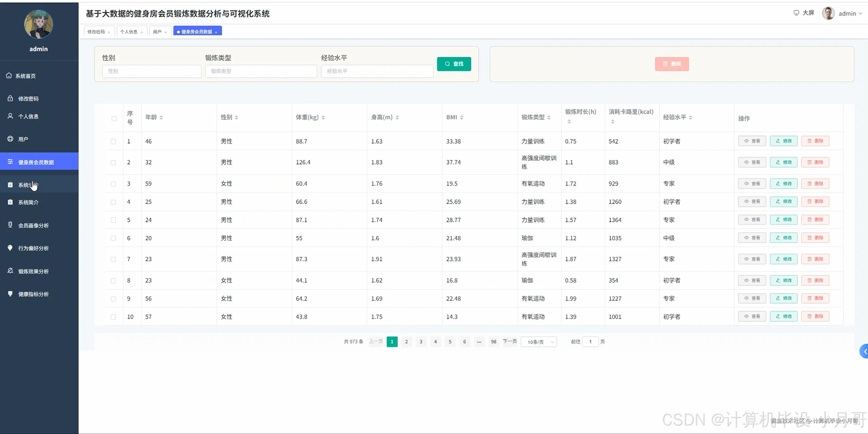Close the 用户 tab with its x

click(166, 32)
